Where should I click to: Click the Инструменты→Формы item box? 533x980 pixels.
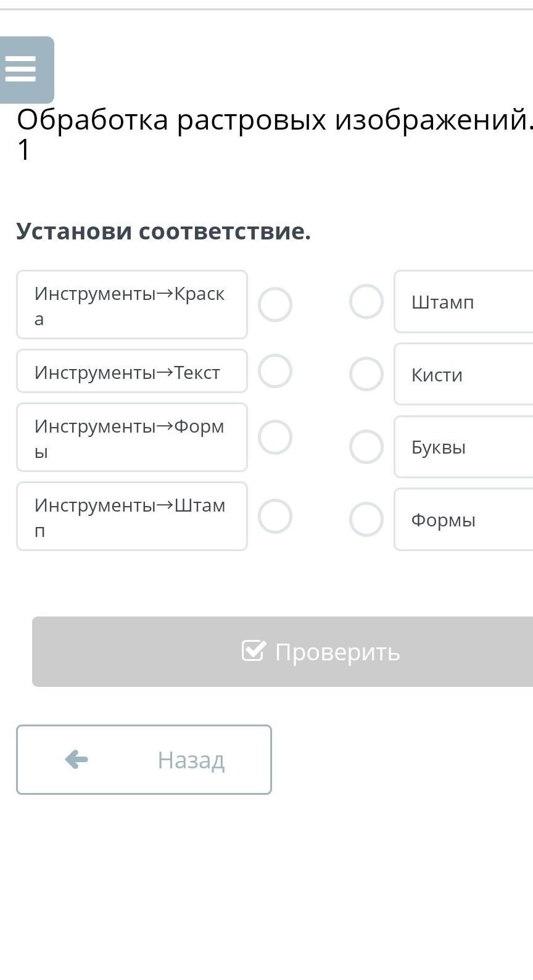[x=131, y=437]
